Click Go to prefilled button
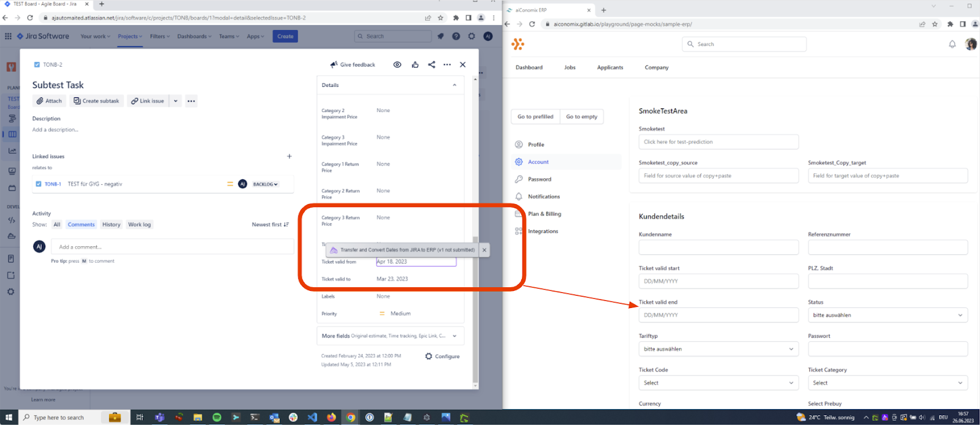Image resolution: width=980 pixels, height=425 pixels. [535, 116]
